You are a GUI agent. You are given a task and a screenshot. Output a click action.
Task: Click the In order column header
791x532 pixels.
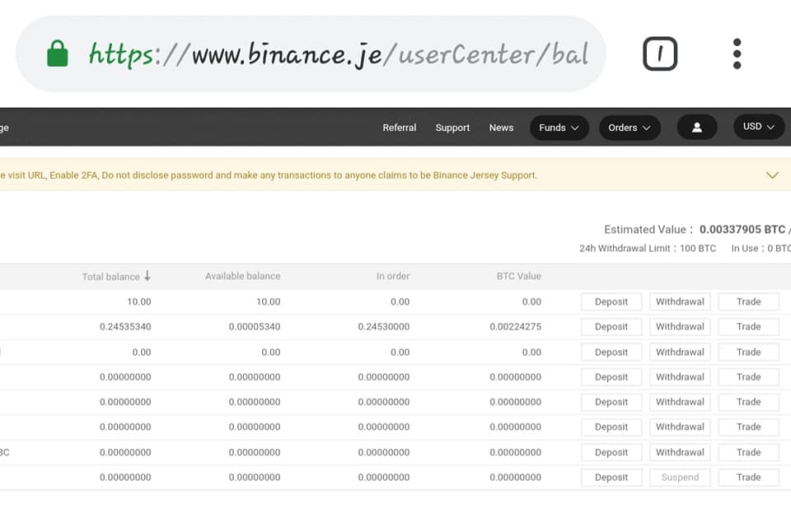(393, 277)
